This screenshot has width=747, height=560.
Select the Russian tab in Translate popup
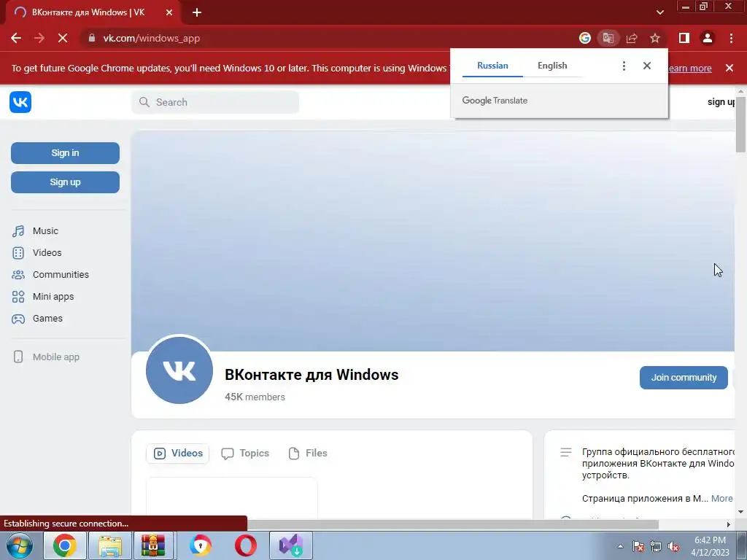point(492,66)
